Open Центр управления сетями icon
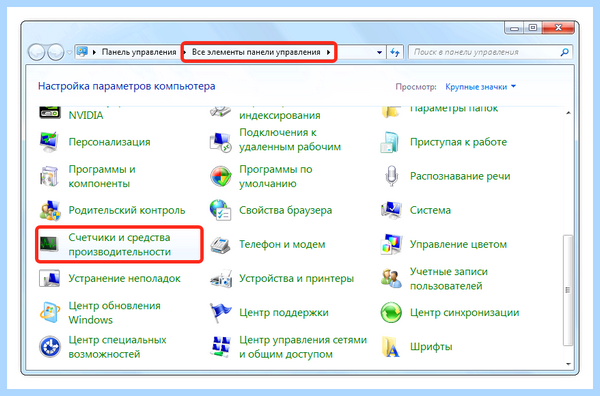The height and width of the screenshot is (396, 600). [220, 347]
